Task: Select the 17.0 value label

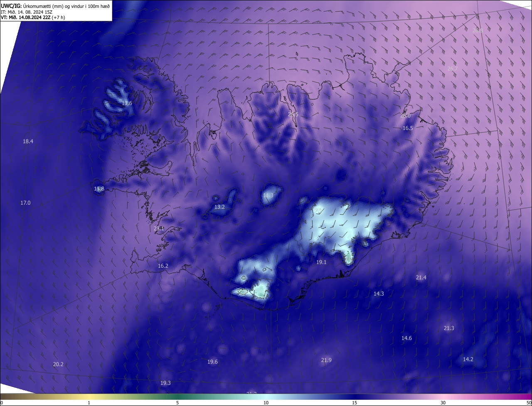Action: coord(25,203)
